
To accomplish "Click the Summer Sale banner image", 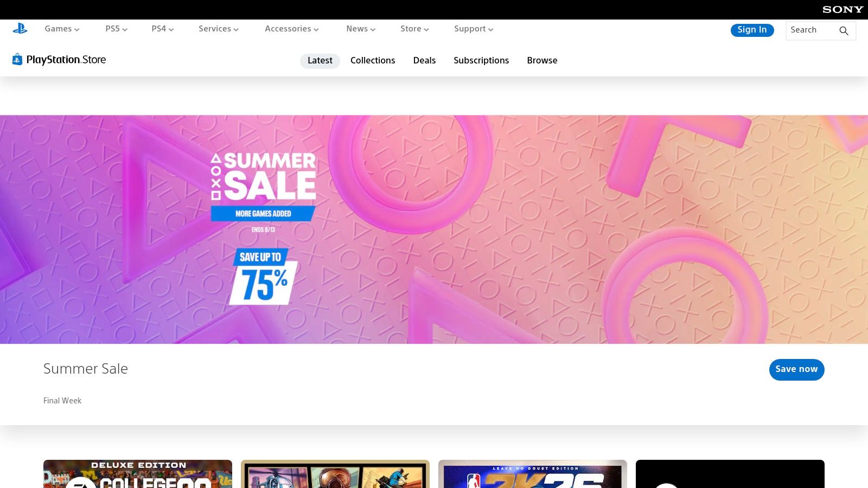I will (x=434, y=229).
